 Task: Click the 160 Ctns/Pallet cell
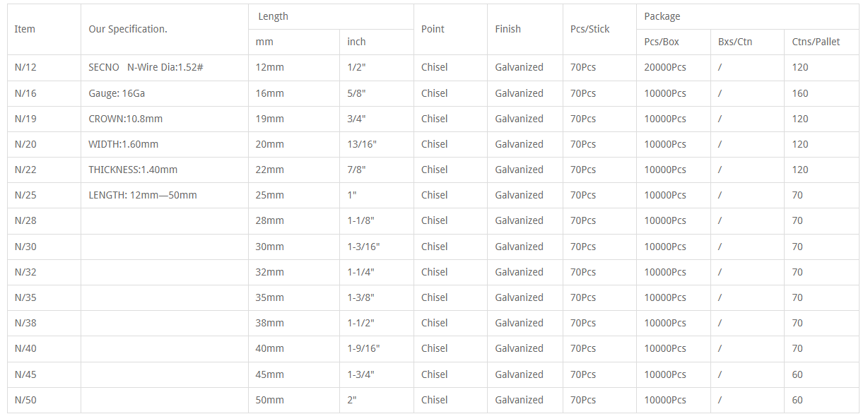[x=821, y=93]
